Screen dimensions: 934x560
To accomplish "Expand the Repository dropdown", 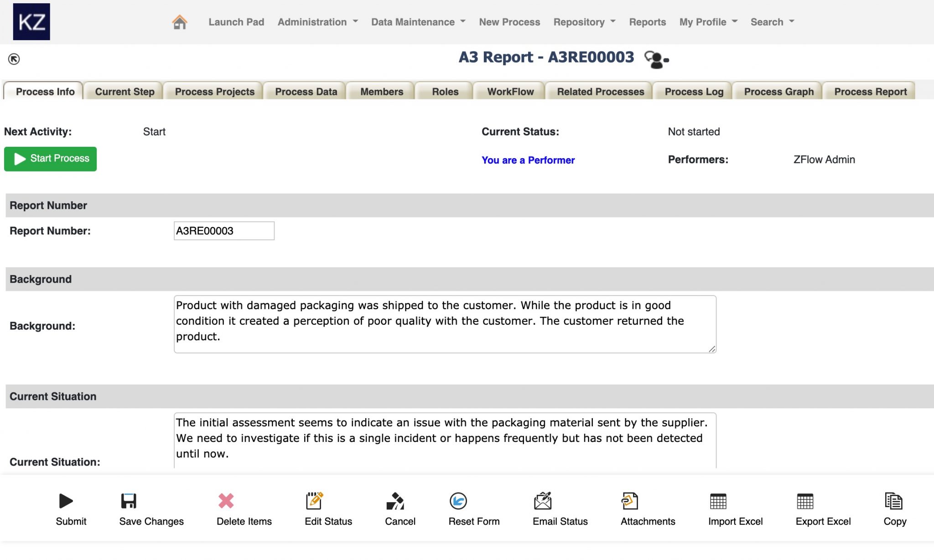I will pyautogui.click(x=581, y=22).
